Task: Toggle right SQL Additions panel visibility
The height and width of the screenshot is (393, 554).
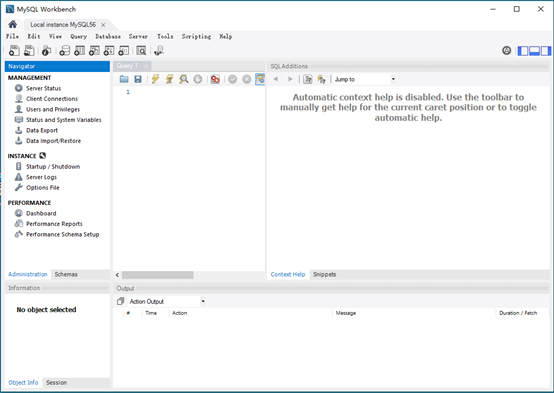Action: pos(546,51)
